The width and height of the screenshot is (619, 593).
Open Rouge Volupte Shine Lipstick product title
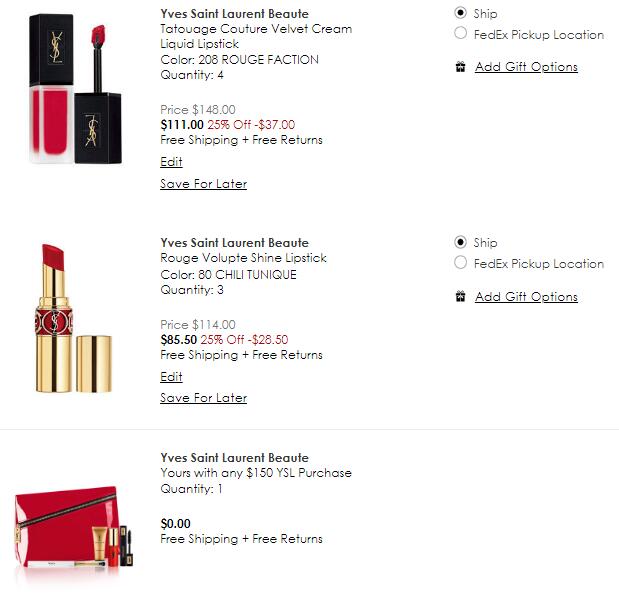click(243, 258)
